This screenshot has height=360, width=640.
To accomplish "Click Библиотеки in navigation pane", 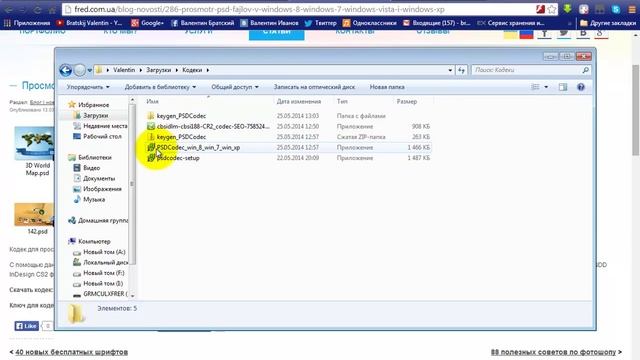I will 95,158.
